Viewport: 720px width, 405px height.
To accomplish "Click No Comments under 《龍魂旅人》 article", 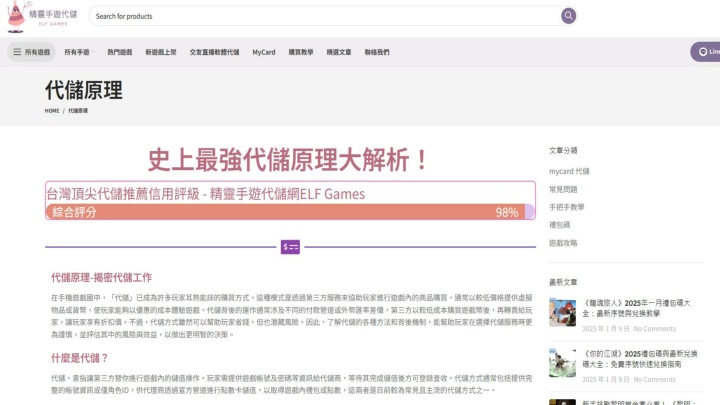I will click(x=655, y=329).
